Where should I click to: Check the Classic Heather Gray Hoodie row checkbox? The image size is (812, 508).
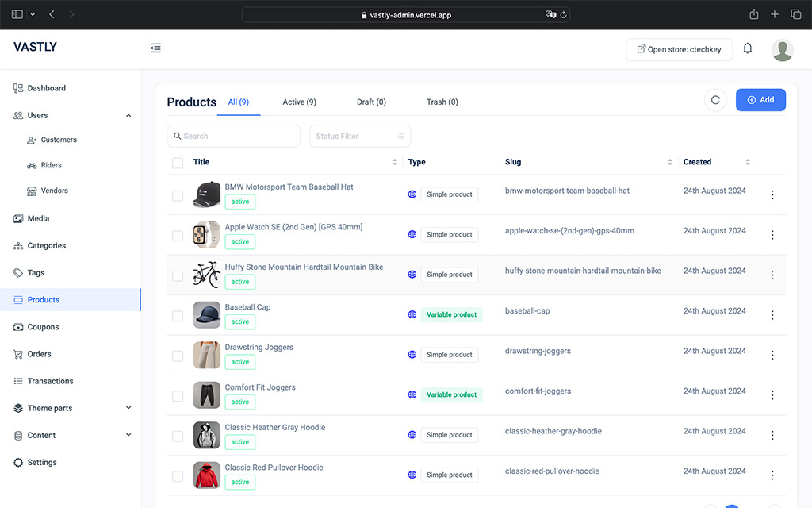click(x=178, y=437)
